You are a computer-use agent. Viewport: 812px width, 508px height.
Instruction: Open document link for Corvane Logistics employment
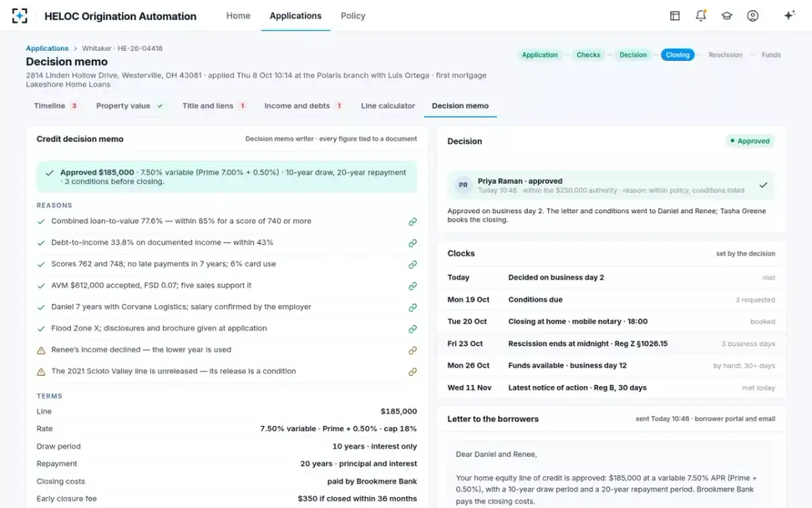coord(412,308)
